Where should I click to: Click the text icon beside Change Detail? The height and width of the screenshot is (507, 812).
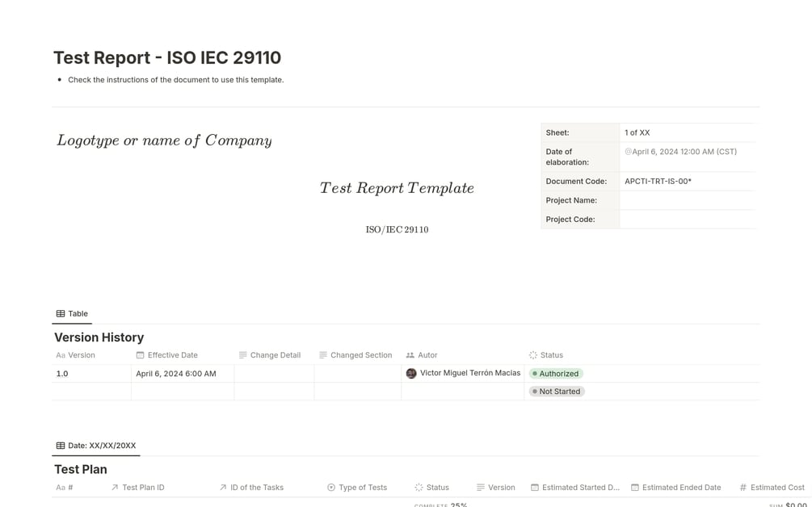point(242,355)
